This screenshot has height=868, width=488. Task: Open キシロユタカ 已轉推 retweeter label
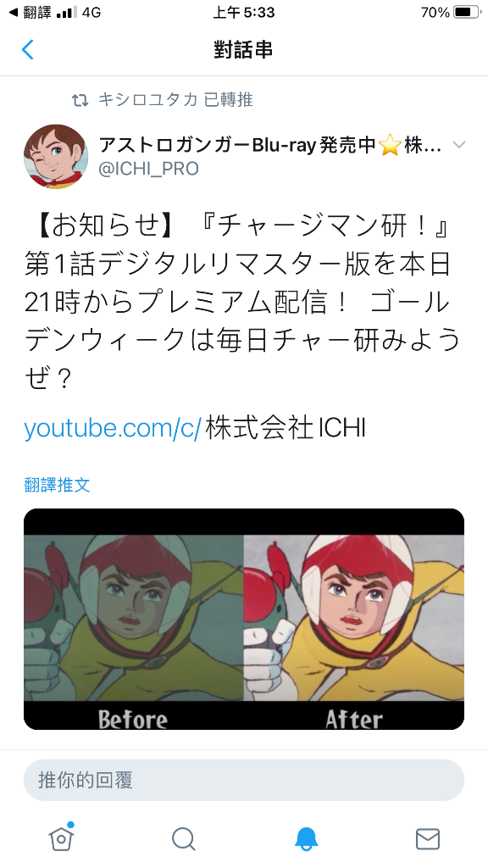click(x=175, y=100)
